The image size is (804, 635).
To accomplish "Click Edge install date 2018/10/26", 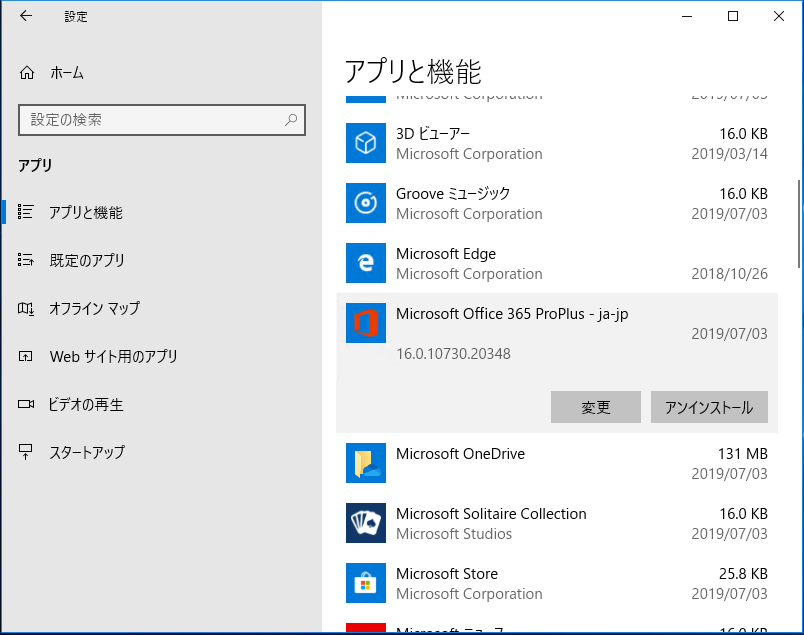I will pos(729,274).
